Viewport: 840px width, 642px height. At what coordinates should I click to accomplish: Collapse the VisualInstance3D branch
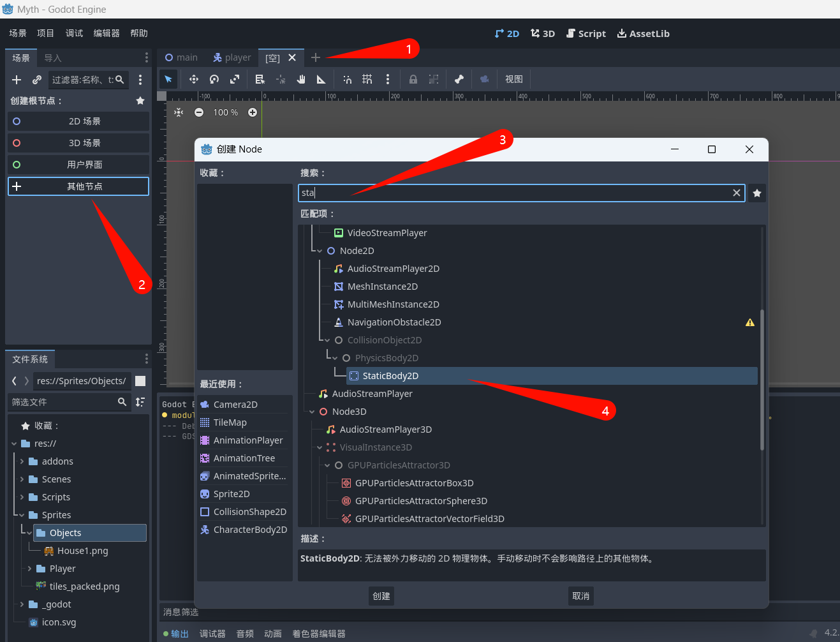(x=320, y=447)
